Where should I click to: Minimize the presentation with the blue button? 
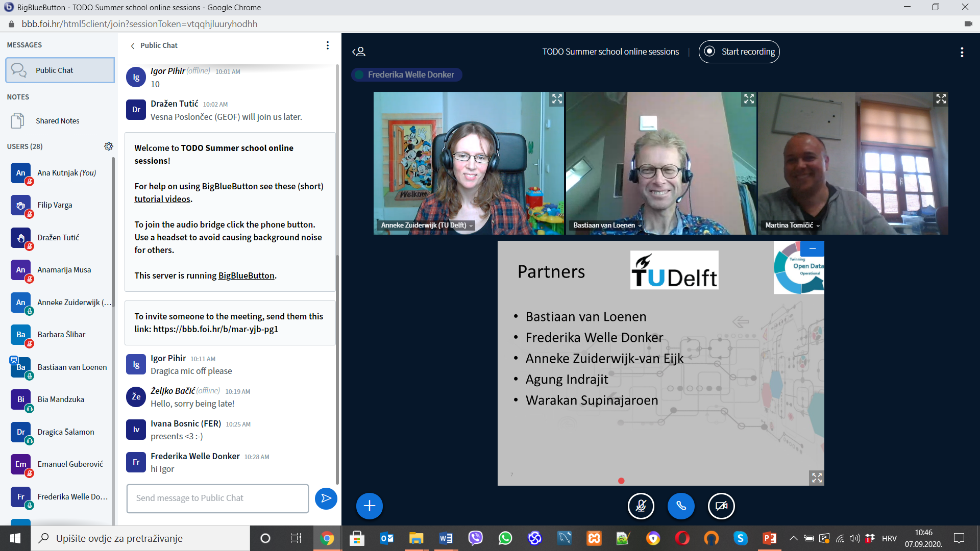pos(813,248)
